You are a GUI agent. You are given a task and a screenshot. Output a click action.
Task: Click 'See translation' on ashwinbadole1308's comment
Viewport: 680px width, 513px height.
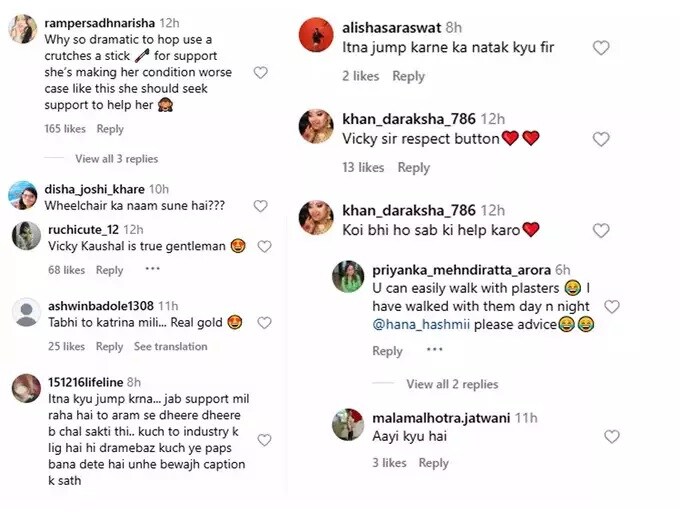pyautogui.click(x=171, y=347)
